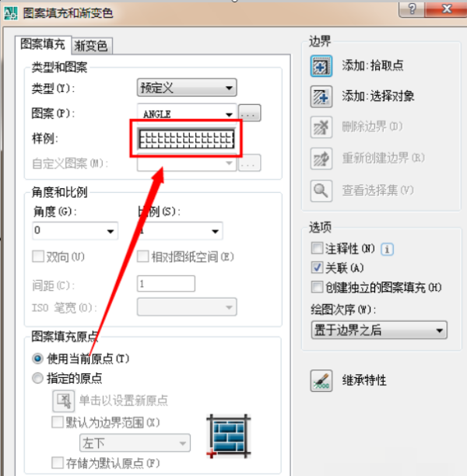The height and width of the screenshot is (476, 467).
Task: Click the annotative info icon
Action: point(387,250)
